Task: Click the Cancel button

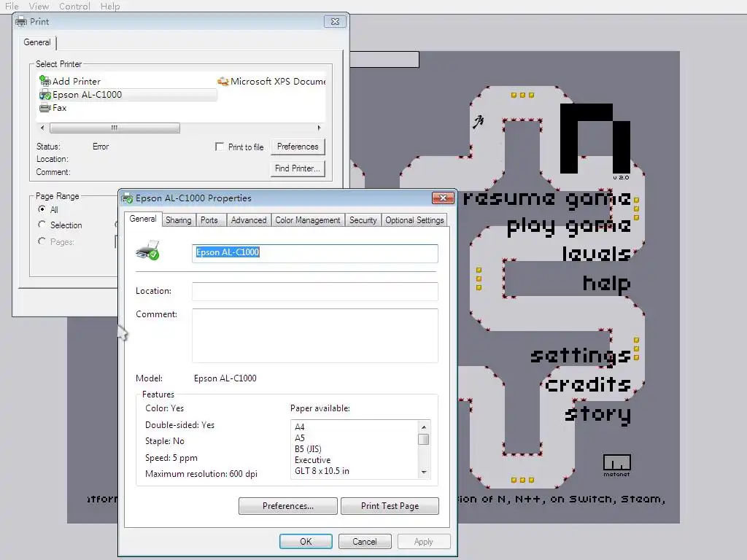Action: tap(365, 542)
